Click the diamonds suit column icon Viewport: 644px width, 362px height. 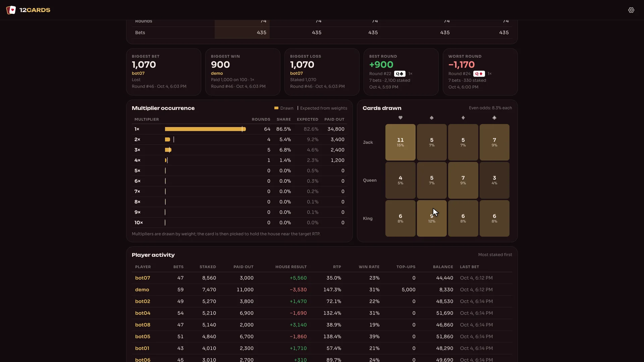tap(463, 118)
